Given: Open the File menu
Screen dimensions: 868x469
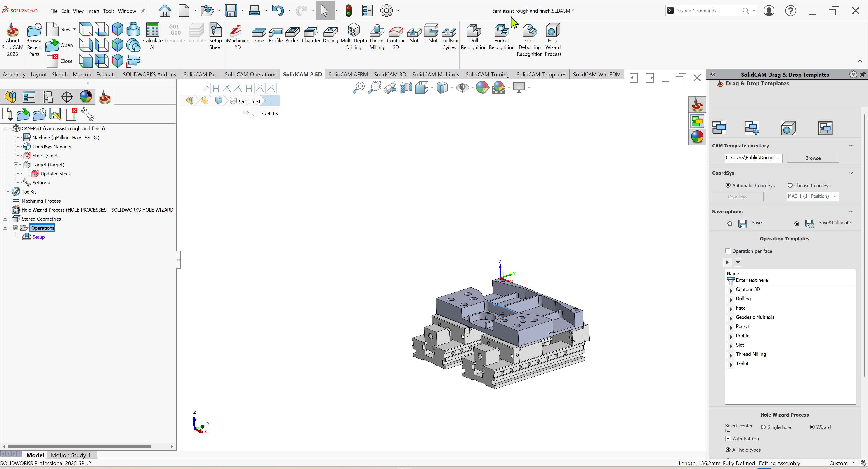Looking at the screenshot, I should [54, 11].
